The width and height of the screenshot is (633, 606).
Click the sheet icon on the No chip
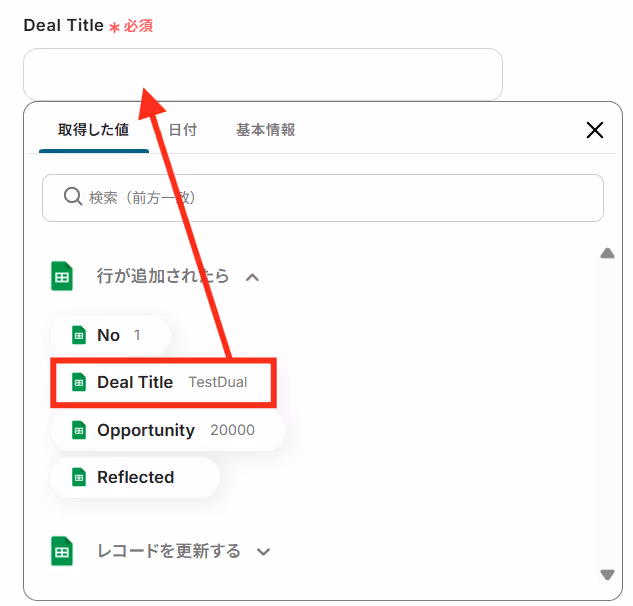point(79,335)
